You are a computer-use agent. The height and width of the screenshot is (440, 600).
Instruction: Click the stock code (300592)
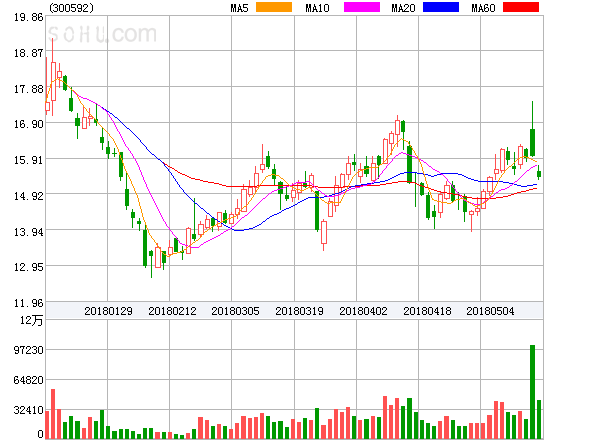(x=72, y=8)
